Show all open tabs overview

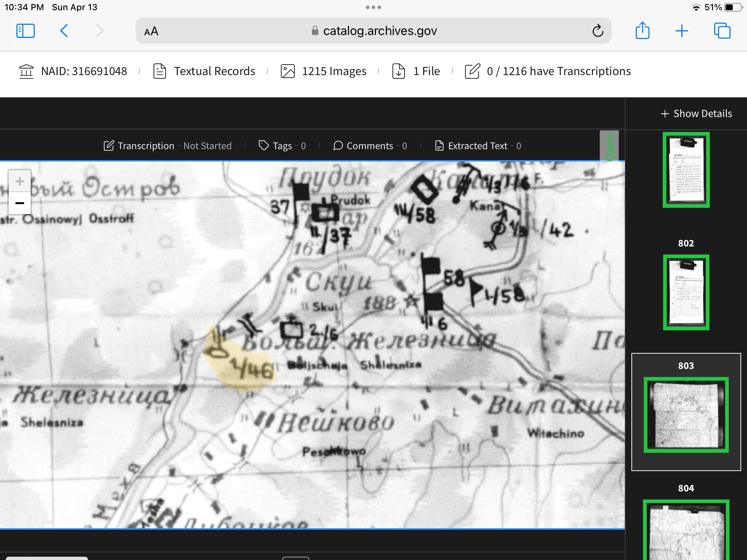pyautogui.click(x=722, y=31)
